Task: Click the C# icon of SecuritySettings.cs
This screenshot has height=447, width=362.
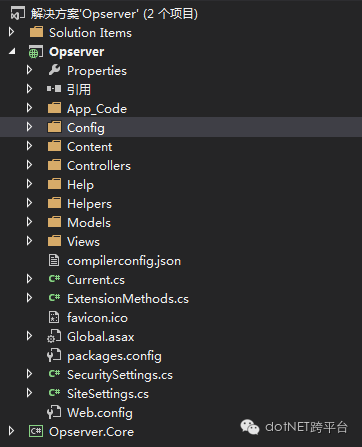Action: point(54,374)
